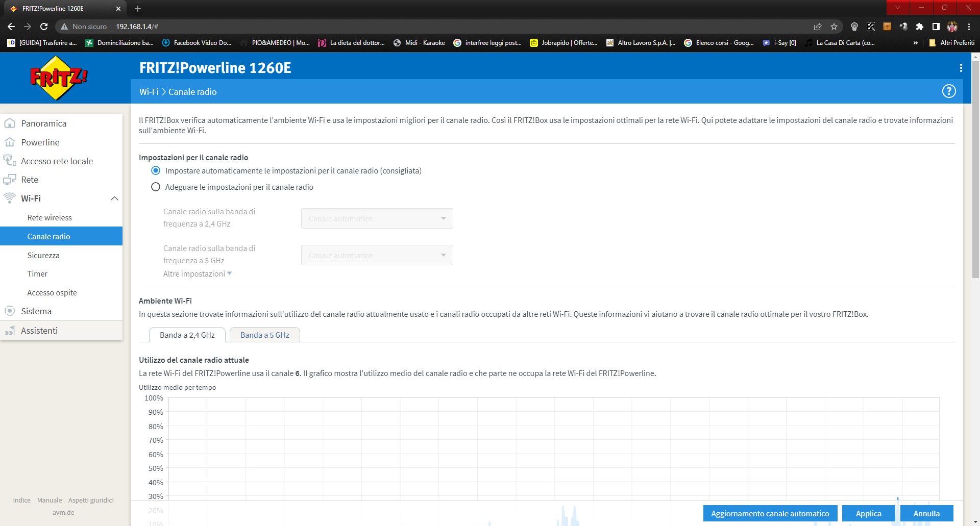Click the share page icon in address bar
This screenshot has width=980, height=526.
pyautogui.click(x=818, y=27)
